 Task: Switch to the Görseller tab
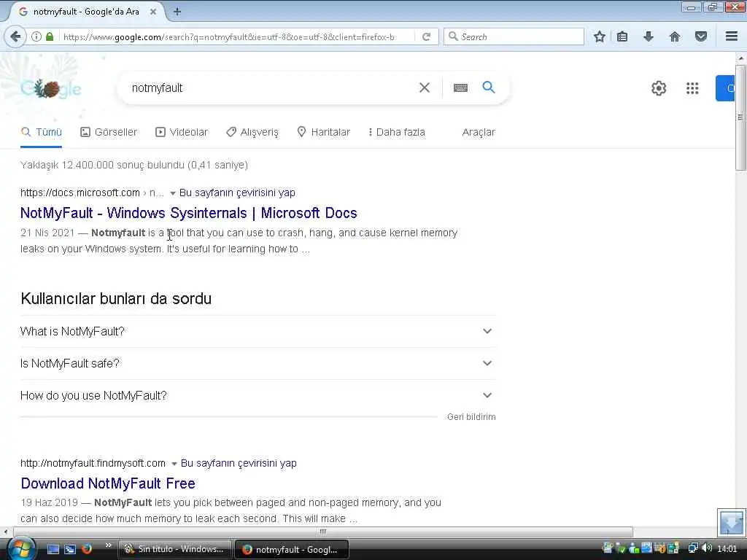point(109,132)
